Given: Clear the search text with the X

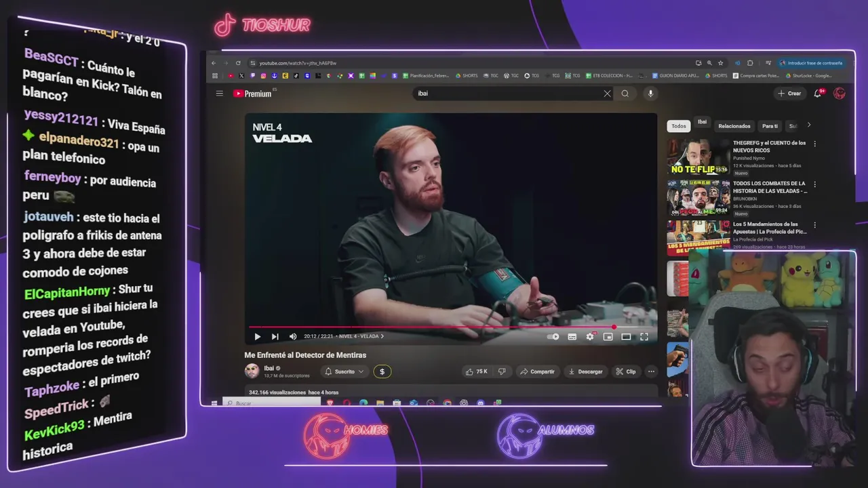Looking at the screenshot, I should [x=607, y=94].
